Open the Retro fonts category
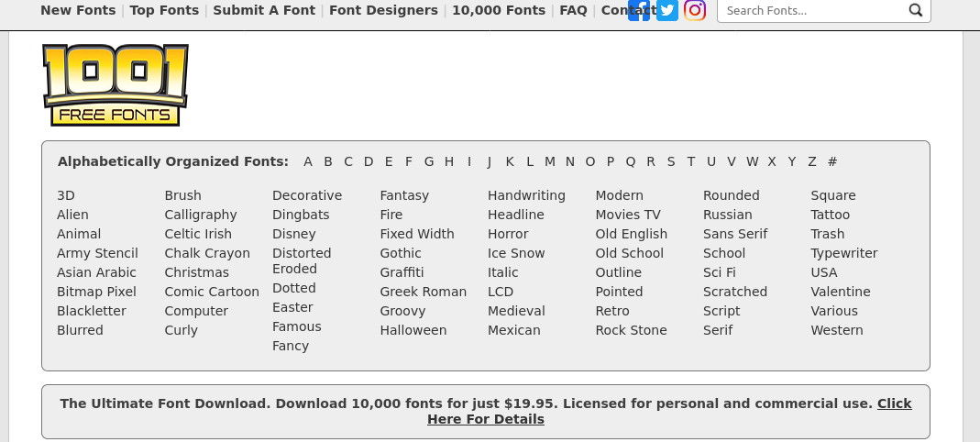 pyautogui.click(x=612, y=312)
